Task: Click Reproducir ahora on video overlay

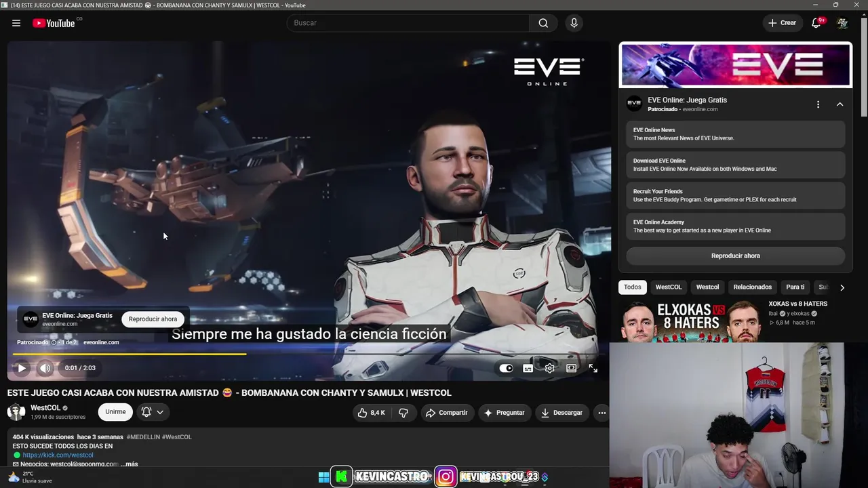Action: click(153, 319)
